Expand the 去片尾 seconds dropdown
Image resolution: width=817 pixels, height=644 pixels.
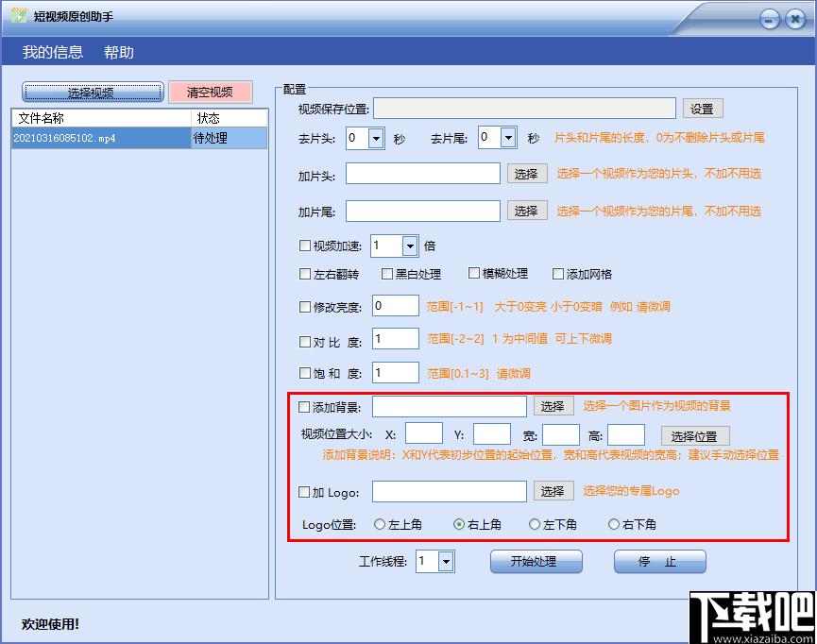(508, 138)
